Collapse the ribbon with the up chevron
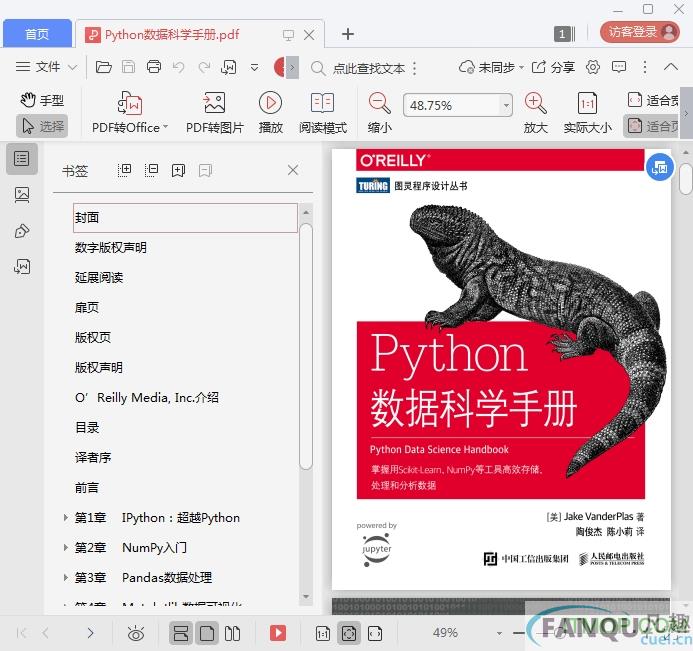This screenshot has width=693, height=651. [x=670, y=67]
